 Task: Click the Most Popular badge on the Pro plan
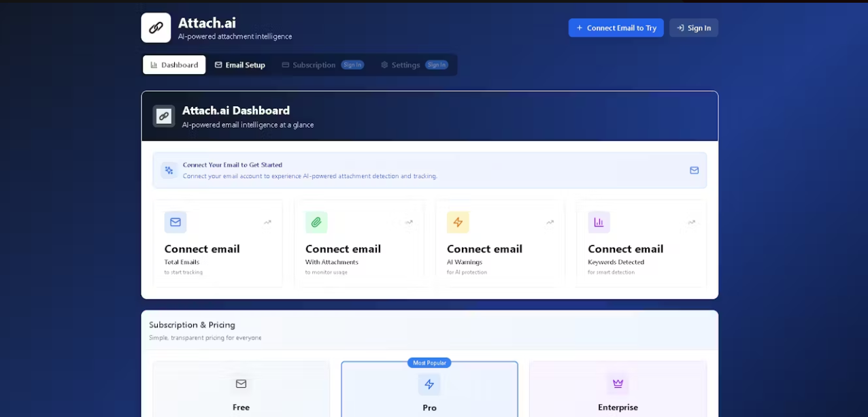(429, 363)
